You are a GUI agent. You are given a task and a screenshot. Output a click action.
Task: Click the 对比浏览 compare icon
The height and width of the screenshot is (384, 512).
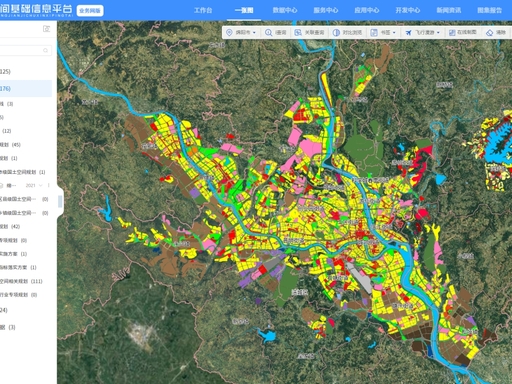(x=336, y=32)
